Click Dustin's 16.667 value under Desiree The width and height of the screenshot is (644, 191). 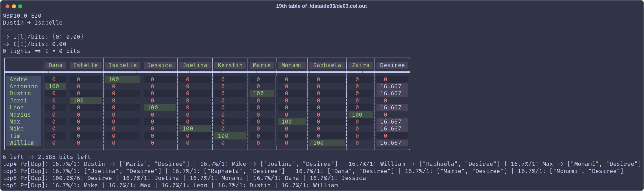(x=392, y=93)
